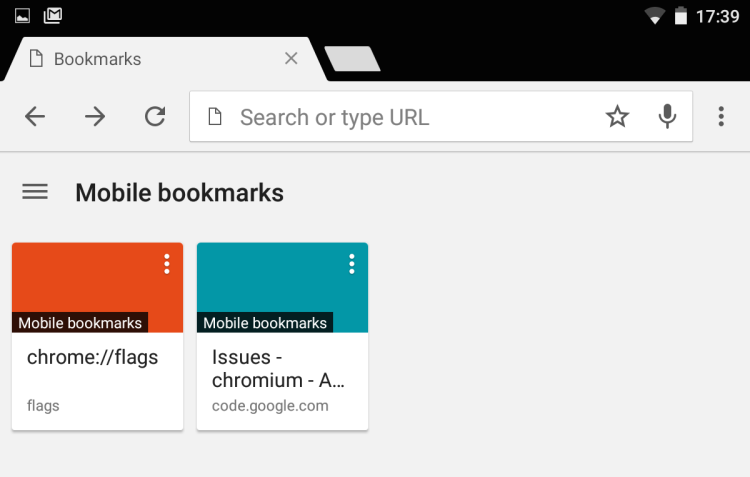Open a new tab button
Image resolution: width=750 pixels, height=477 pixels.
click(x=353, y=59)
